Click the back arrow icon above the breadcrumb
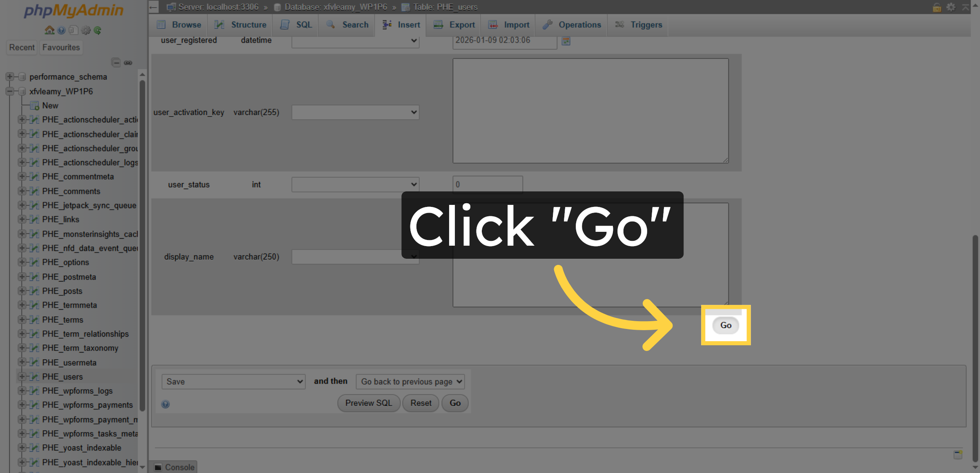The height and width of the screenshot is (473, 980). (x=153, y=7)
